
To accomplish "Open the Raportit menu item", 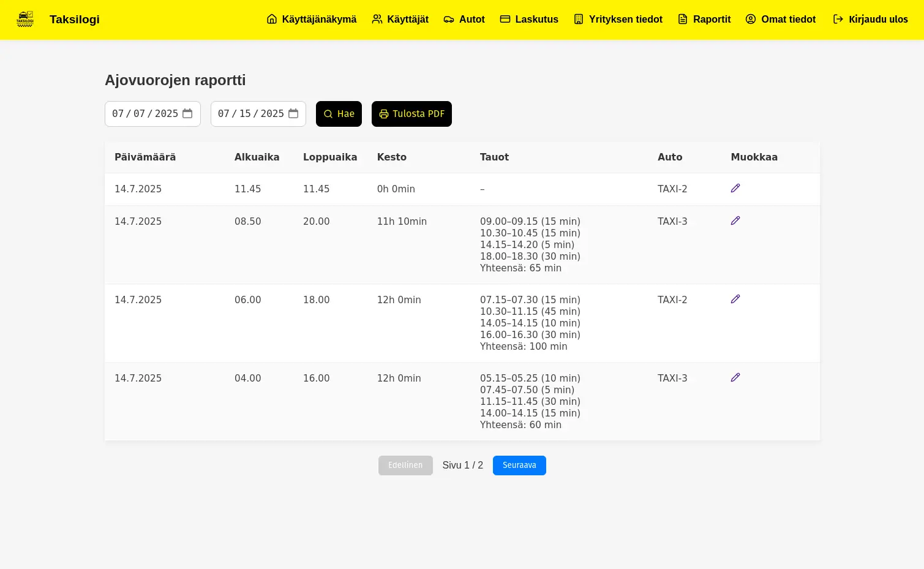I will point(704,20).
